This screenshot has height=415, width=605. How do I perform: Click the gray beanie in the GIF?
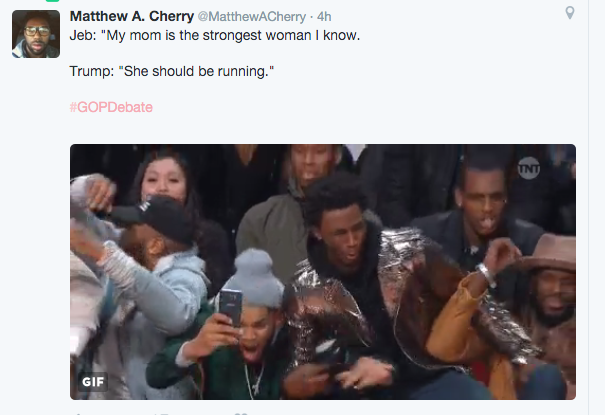pyautogui.click(x=257, y=274)
